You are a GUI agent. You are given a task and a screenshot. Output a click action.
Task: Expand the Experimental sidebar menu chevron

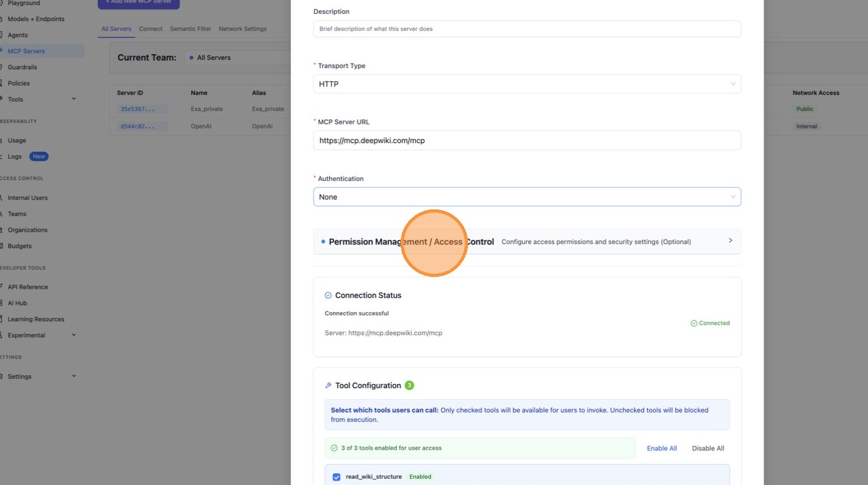[74, 335]
